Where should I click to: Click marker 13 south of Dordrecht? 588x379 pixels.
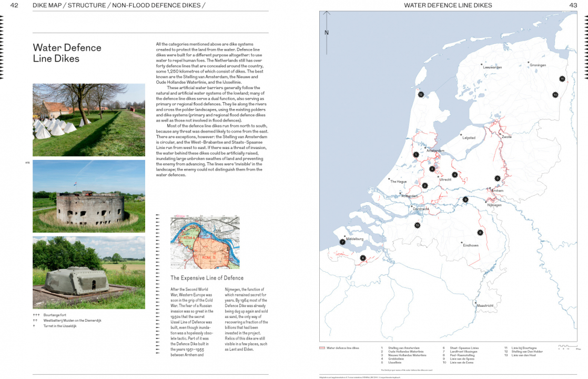pyautogui.click(x=417, y=225)
